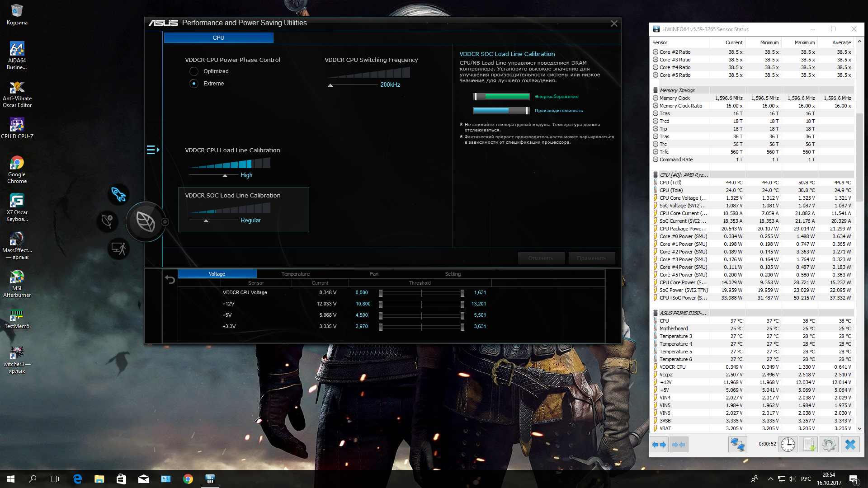Expand the side menu list arrow
This screenshot has height=488, width=868.
(x=153, y=150)
